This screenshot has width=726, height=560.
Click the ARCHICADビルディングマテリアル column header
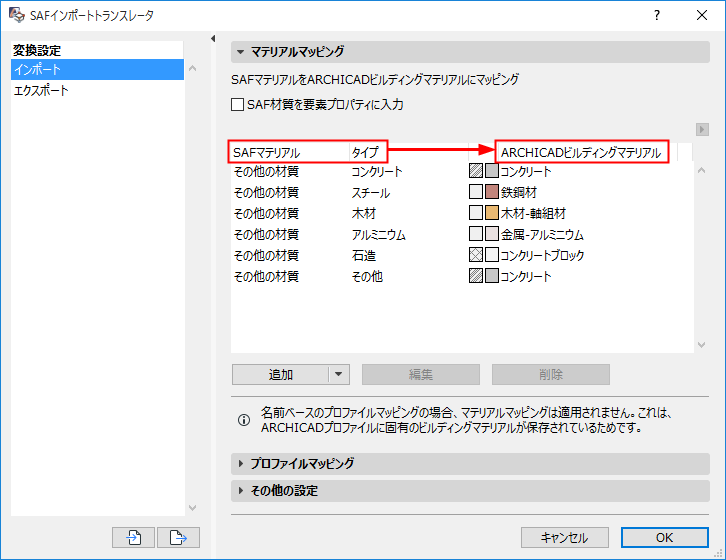581,152
